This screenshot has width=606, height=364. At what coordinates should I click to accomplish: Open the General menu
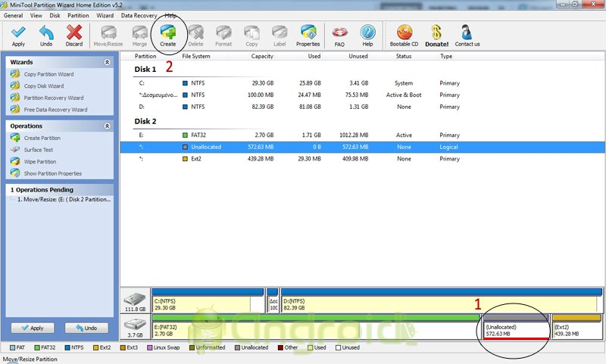pyautogui.click(x=13, y=15)
